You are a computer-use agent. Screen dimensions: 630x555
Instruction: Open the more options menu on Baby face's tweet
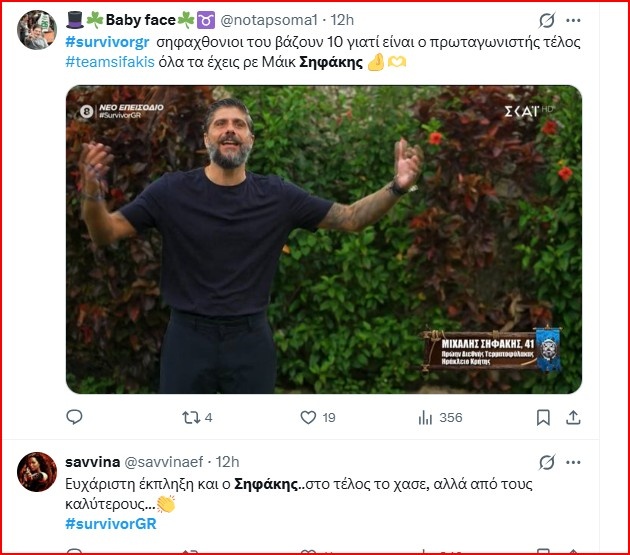[x=573, y=20]
